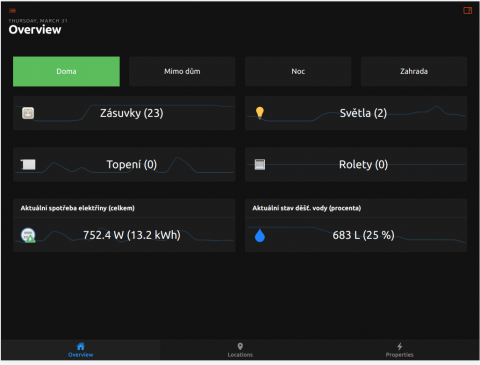480x365 pixels.
Task: Click the Locations pin icon
Action: point(240,346)
